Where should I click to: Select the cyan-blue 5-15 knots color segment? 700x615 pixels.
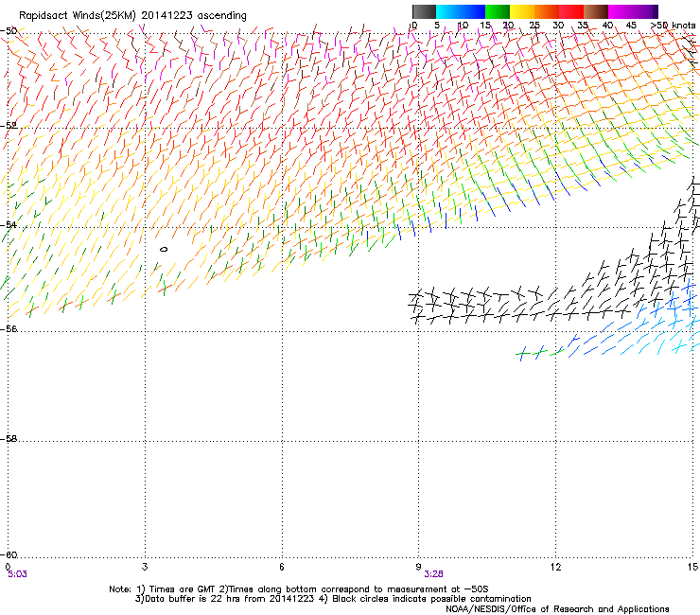click(461, 11)
